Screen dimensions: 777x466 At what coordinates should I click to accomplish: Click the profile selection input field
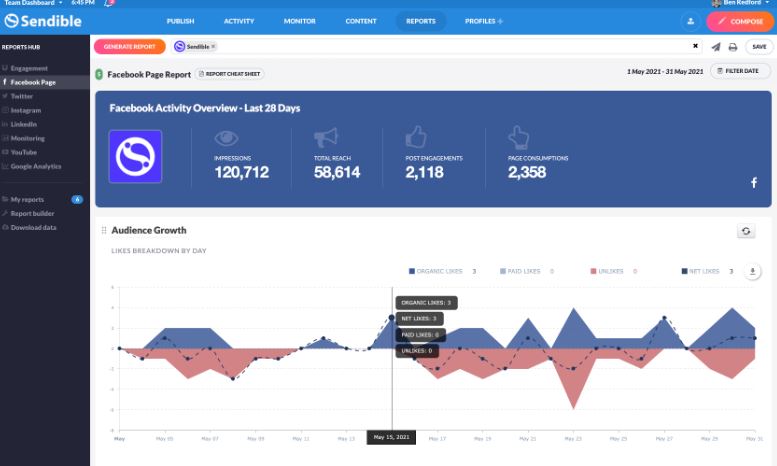pyautogui.click(x=436, y=46)
